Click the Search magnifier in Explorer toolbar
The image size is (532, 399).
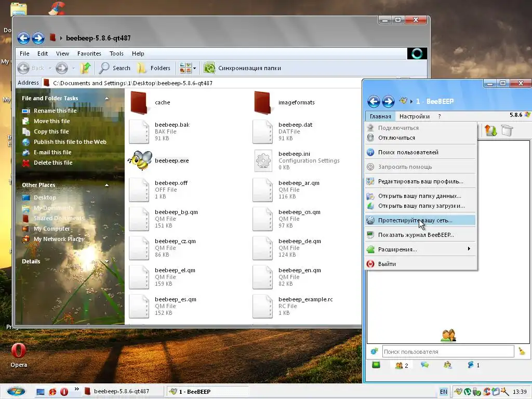pyautogui.click(x=104, y=68)
